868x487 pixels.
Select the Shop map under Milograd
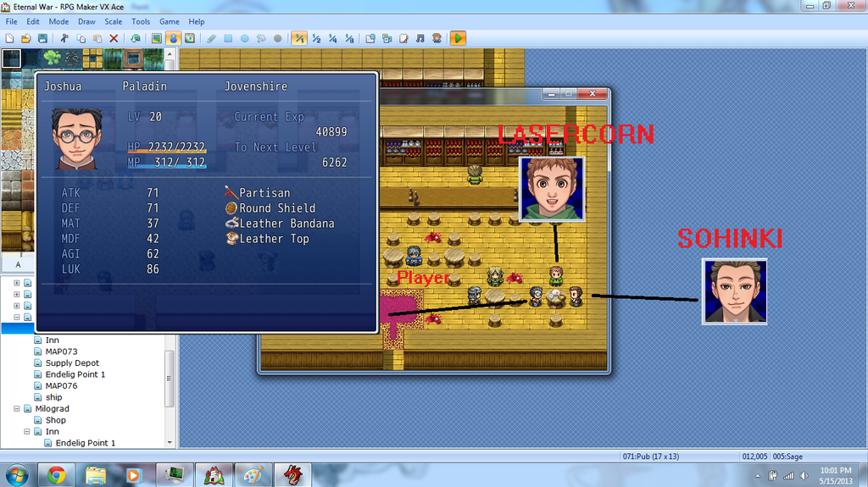click(55, 420)
